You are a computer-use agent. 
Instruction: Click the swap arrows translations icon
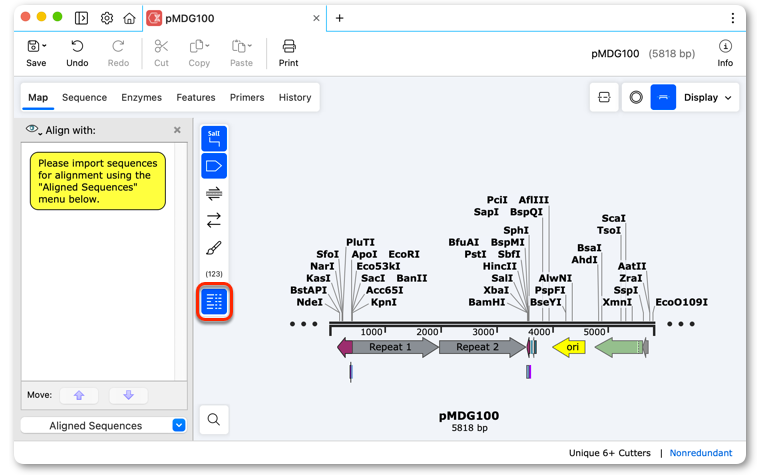[214, 220]
